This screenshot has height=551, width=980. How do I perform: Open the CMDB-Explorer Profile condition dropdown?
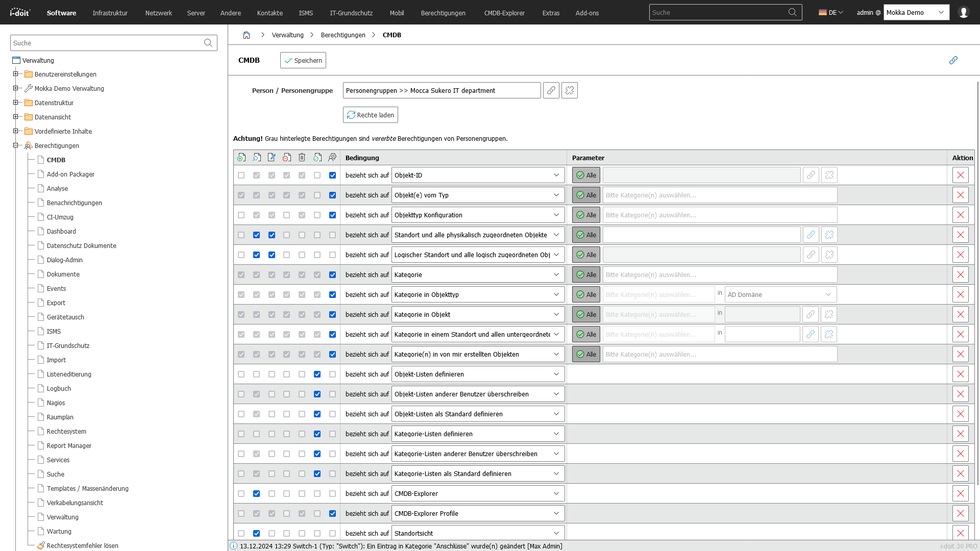coord(478,513)
